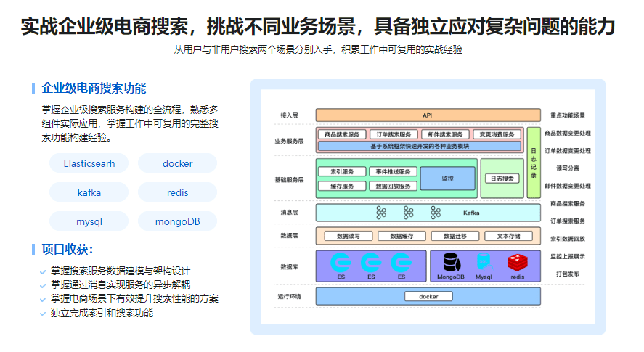Click the leftmost Kafka node icon
The image size is (644, 352).
[x=381, y=213]
